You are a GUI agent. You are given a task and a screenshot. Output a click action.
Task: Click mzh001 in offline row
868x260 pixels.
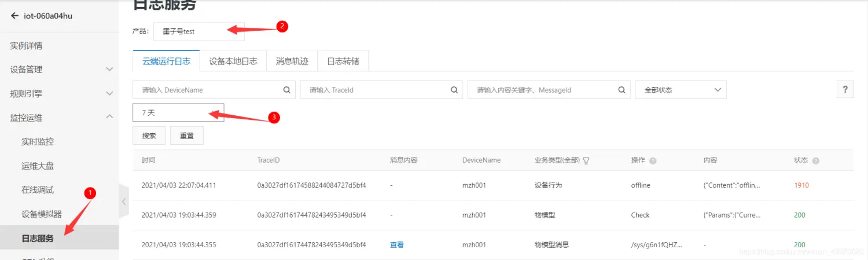click(x=473, y=185)
